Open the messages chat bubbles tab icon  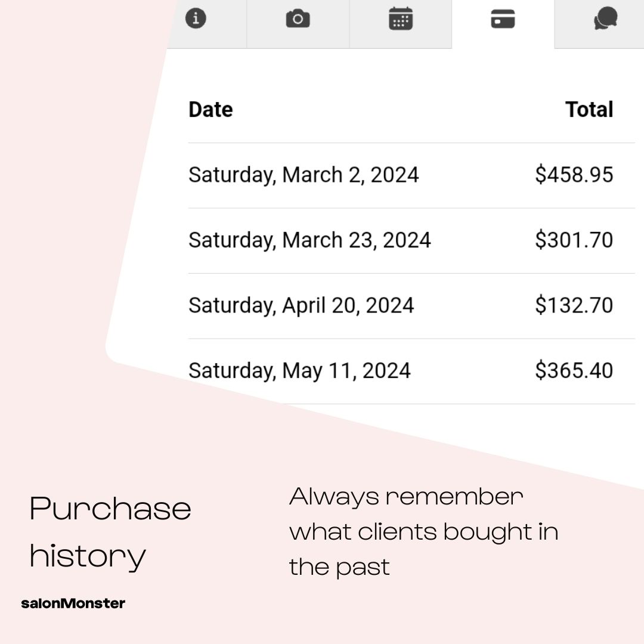click(605, 18)
